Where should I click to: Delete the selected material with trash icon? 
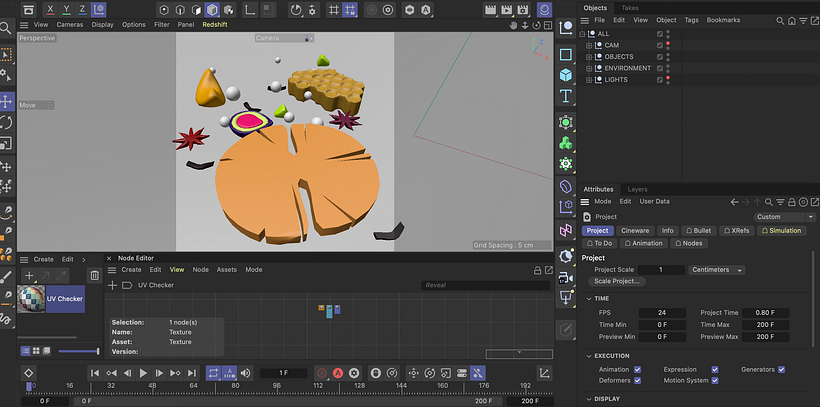[x=94, y=275]
